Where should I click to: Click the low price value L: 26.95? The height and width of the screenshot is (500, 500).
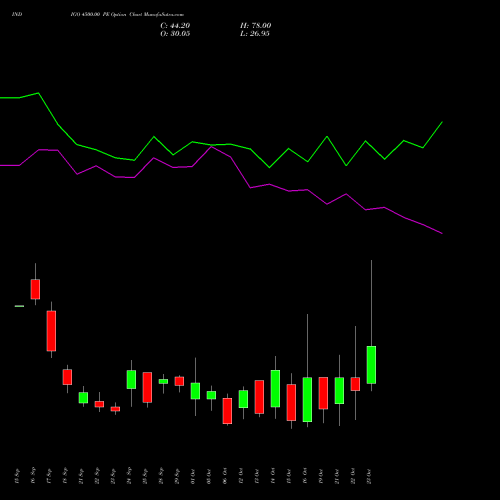pyautogui.click(x=255, y=34)
